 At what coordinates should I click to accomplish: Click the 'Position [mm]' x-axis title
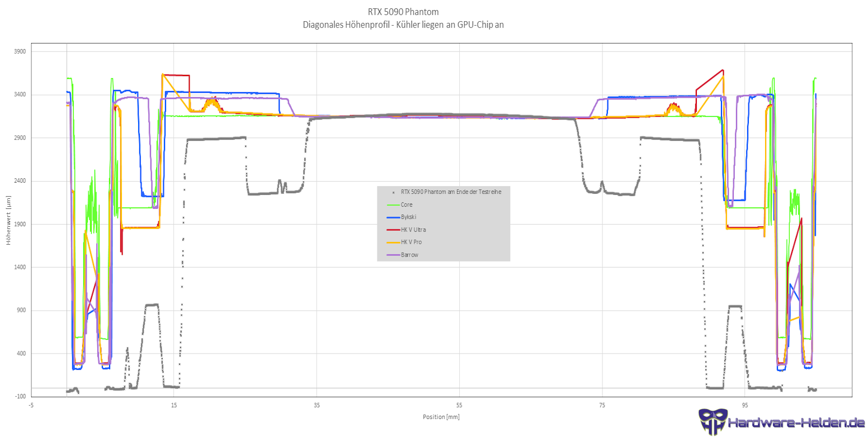441,417
